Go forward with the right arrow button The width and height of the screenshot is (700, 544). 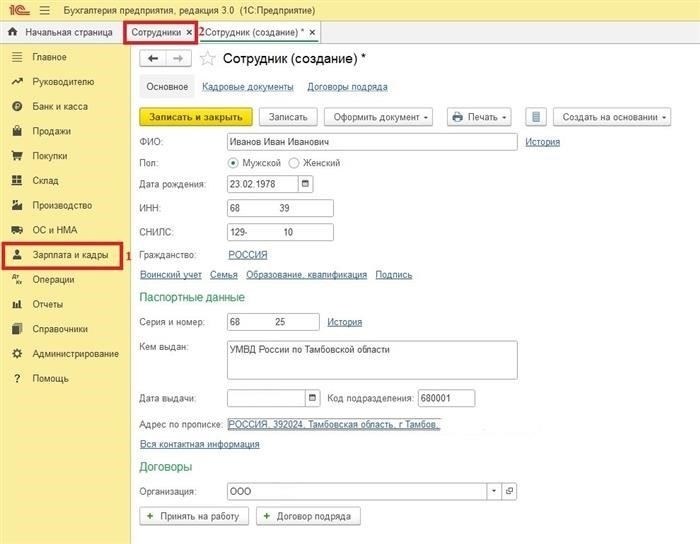pos(178,58)
